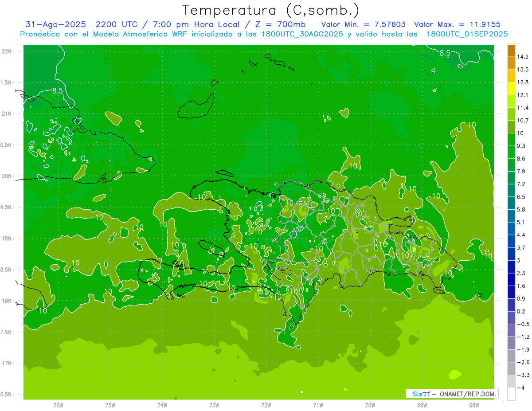
Task: Click the "70W" longitude axis label
Action: tap(370, 405)
